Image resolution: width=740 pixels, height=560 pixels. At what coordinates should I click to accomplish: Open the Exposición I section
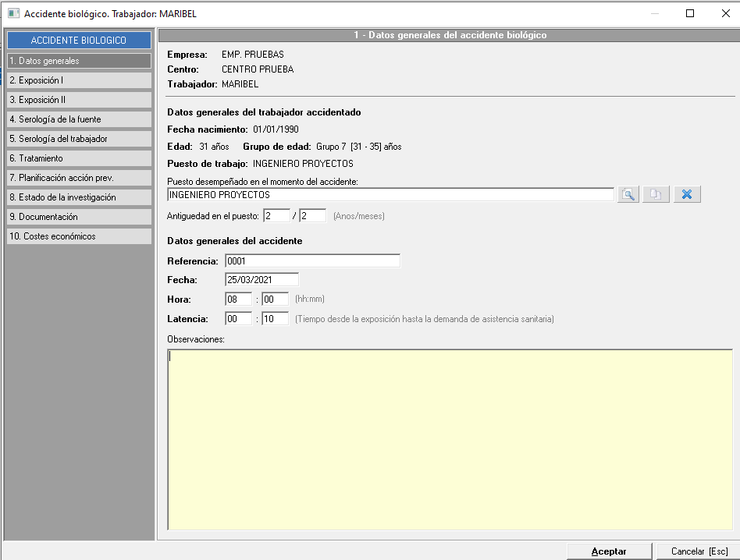[x=79, y=80]
